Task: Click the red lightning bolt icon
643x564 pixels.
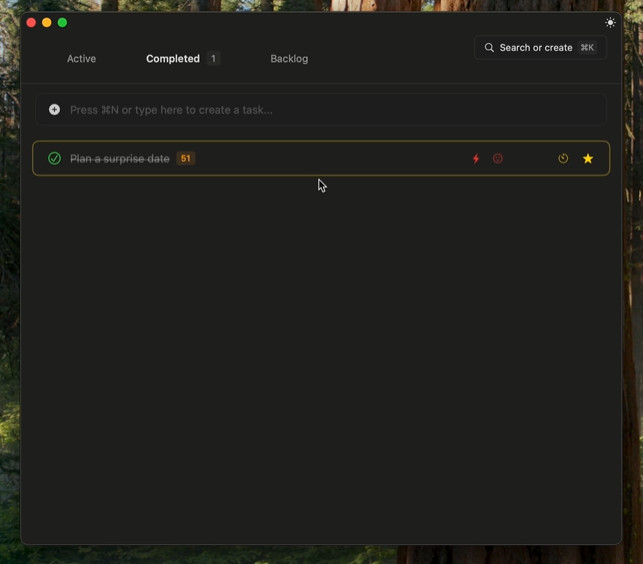Action: point(476,158)
